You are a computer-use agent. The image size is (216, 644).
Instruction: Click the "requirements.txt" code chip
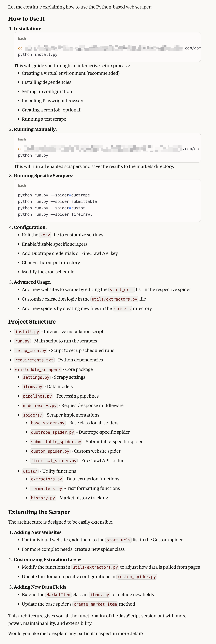click(34, 360)
